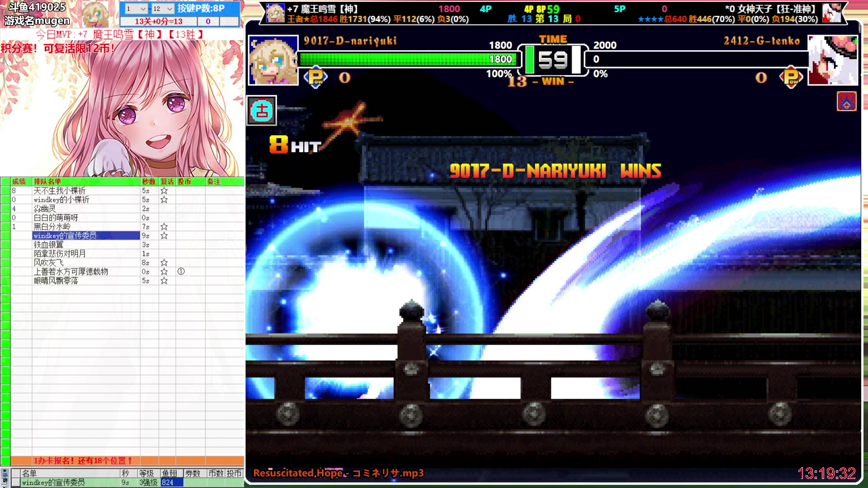The width and height of the screenshot is (868, 488).
Task: Click the '13关+0分=13' score button
Action: 158,21
